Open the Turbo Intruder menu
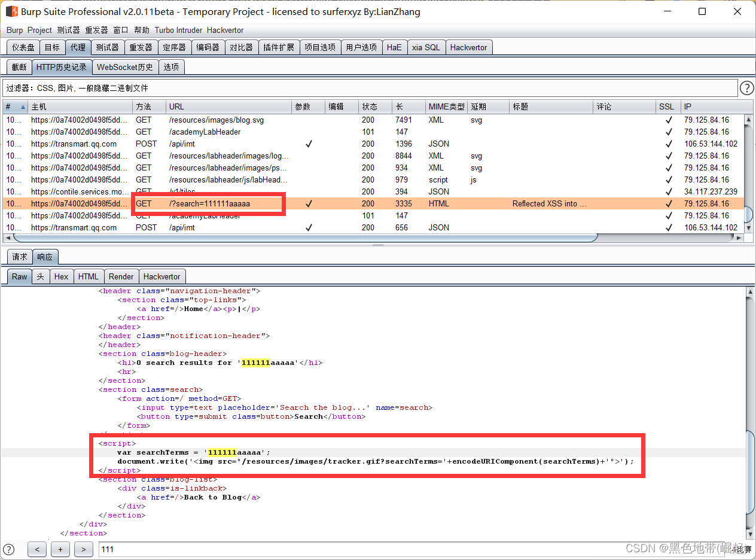Screen dimensions: 756x560 tap(178, 30)
